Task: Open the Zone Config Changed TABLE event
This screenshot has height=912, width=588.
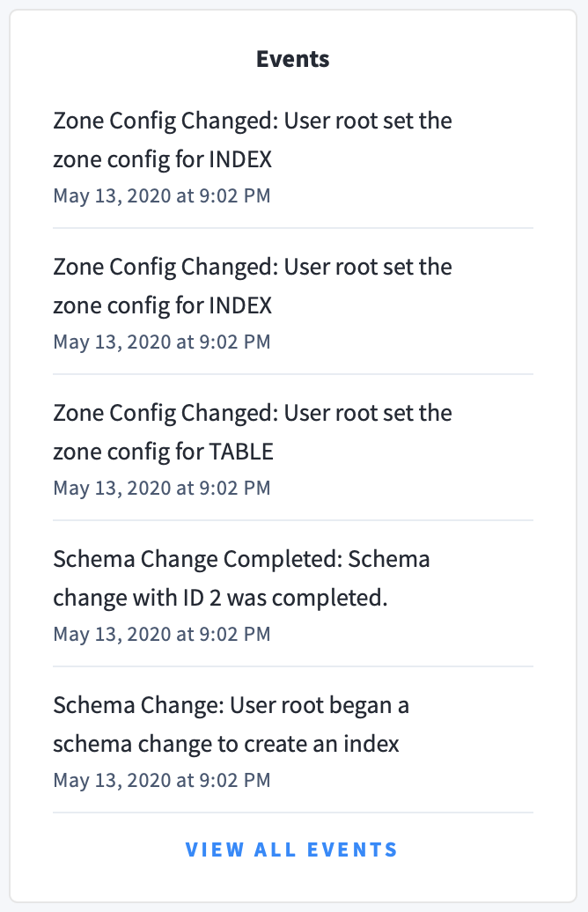Action: tap(253, 431)
